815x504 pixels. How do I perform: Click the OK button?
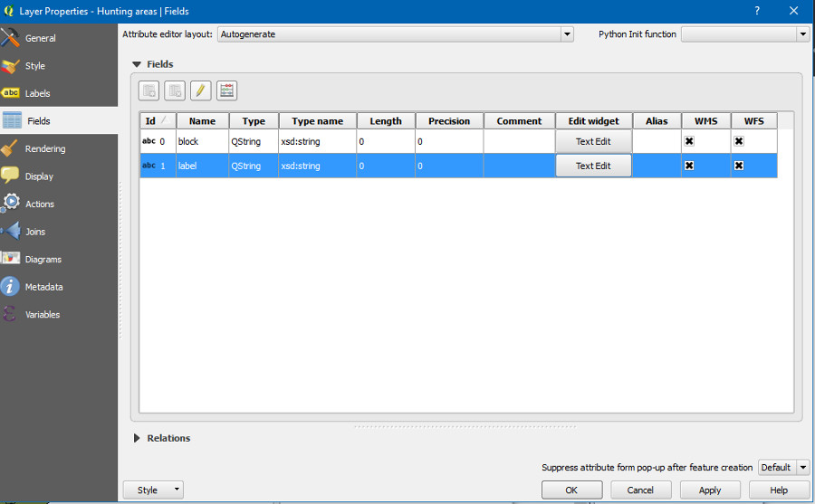pyautogui.click(x=571, y=490)
